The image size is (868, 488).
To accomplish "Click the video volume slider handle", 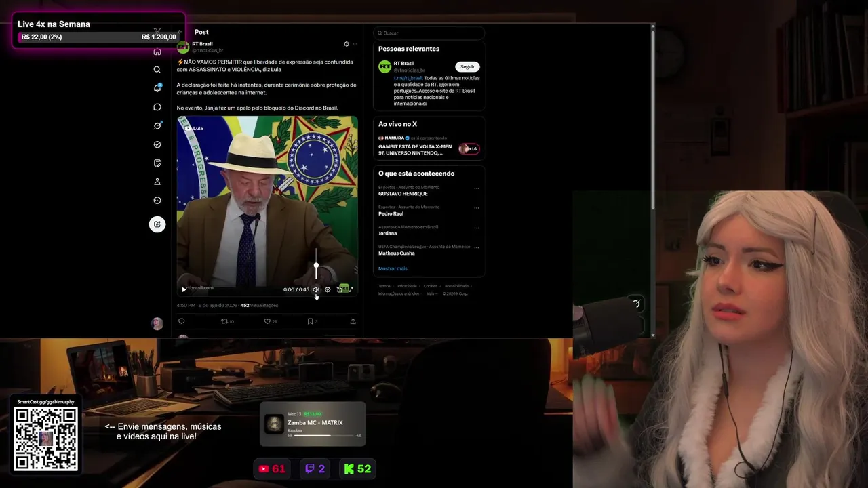I will click(x=316, y=266).
